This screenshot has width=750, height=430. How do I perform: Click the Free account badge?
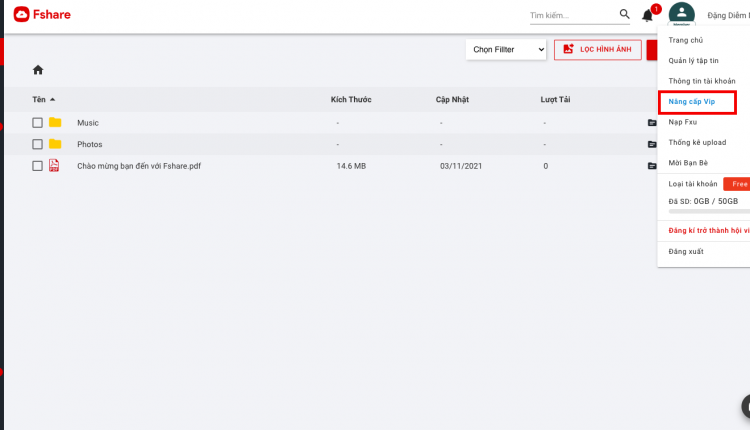click(x=737, y=184)
